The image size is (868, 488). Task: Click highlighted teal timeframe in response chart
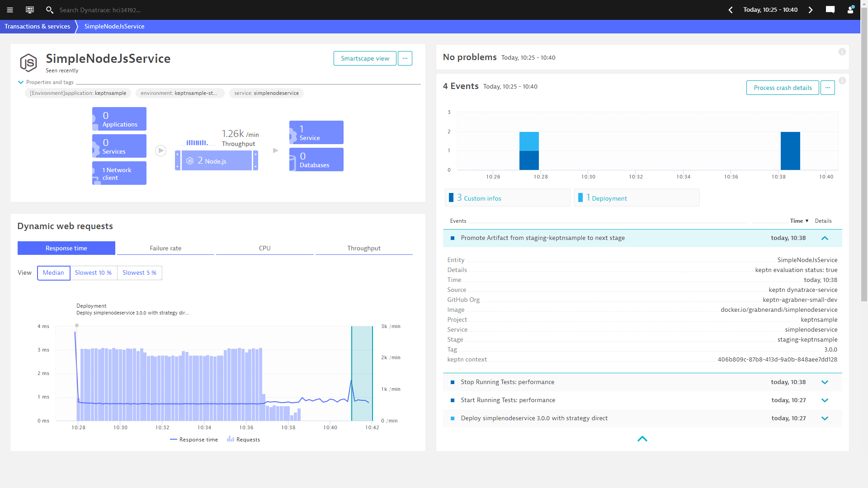[x=362, y=373]
